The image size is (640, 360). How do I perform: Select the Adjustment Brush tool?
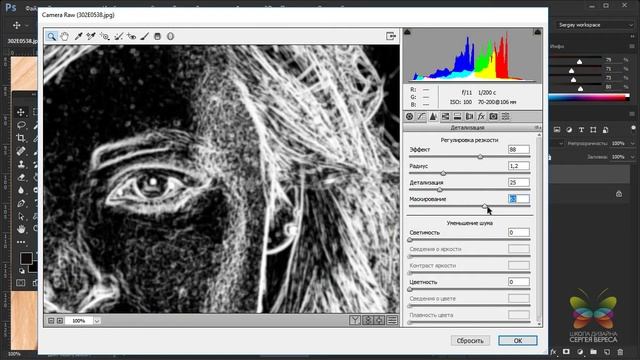click(144, 36)
